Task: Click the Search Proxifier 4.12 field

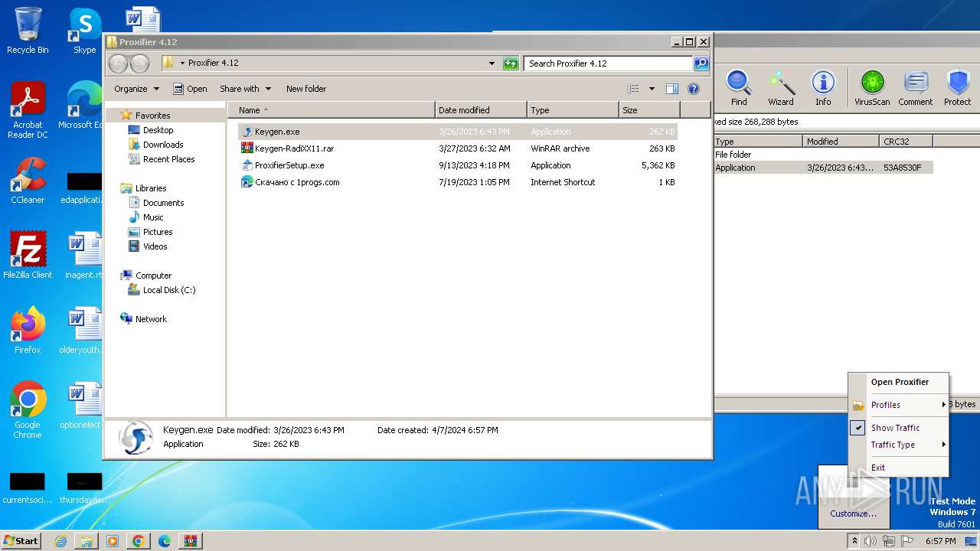Action: click(609, 64)
